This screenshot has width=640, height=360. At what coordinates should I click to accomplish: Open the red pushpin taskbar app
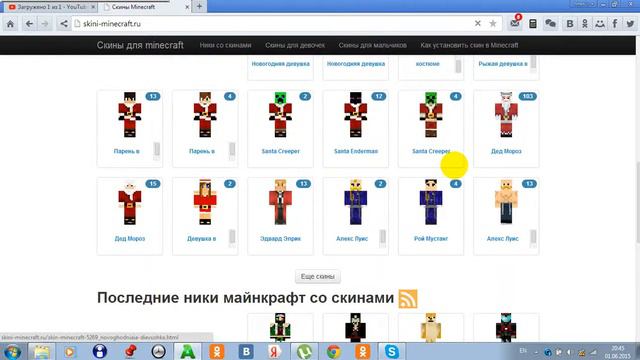coord(130,351)
